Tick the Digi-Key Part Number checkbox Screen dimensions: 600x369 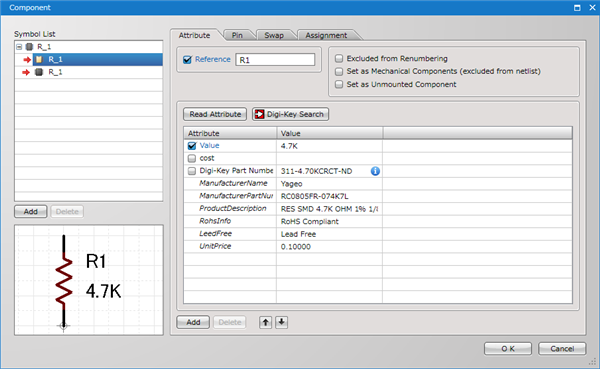(192, 171)
